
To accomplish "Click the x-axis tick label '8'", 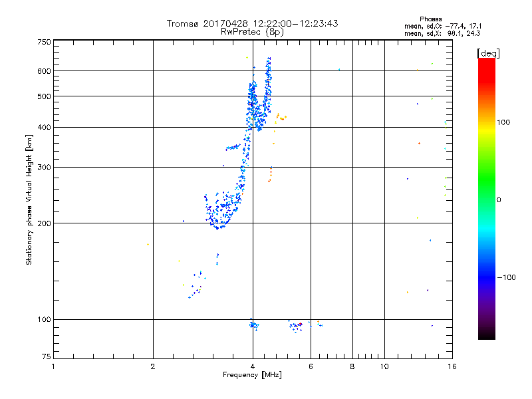I will (x=352, y=366).
